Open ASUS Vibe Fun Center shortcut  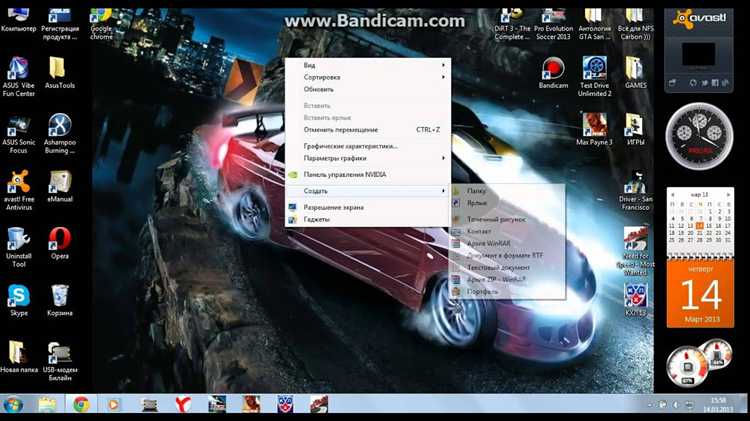click(18, 77)
